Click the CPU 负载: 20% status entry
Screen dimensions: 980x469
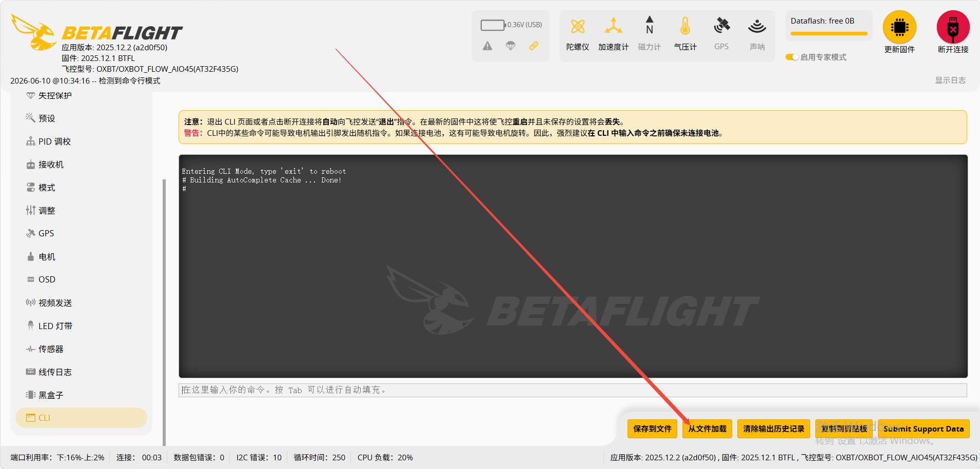point(385,457)
